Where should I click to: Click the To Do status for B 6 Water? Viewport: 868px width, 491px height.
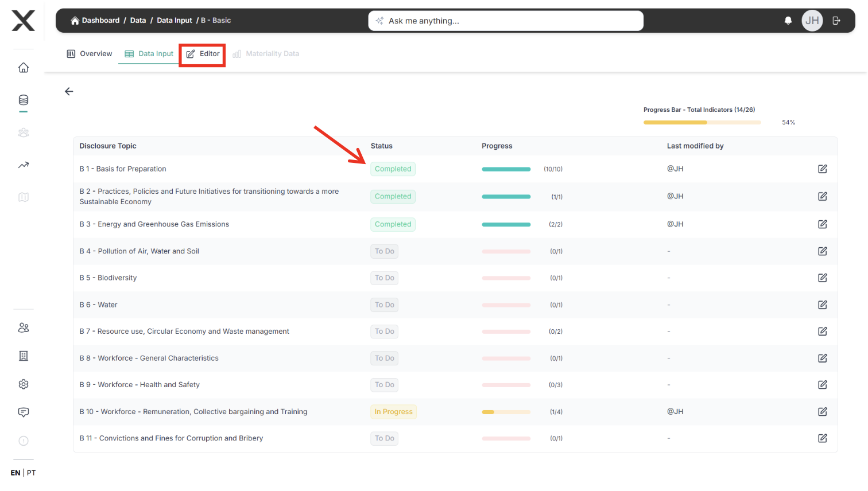[x=385, y=305]
